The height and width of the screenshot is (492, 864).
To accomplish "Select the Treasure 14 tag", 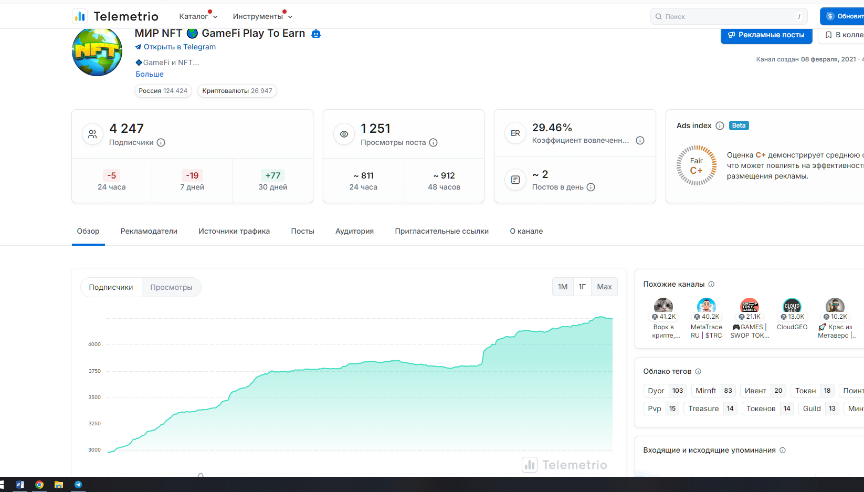I will click(711, 408).
